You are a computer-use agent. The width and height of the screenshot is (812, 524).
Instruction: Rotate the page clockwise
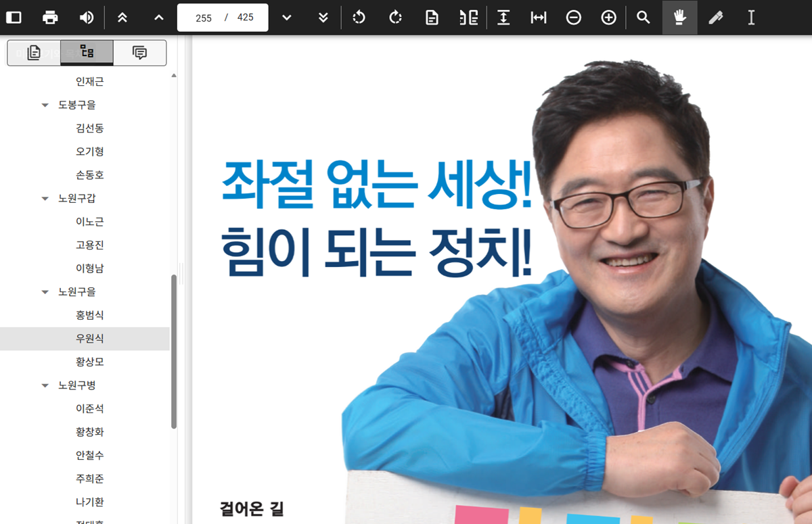[394, 18]
